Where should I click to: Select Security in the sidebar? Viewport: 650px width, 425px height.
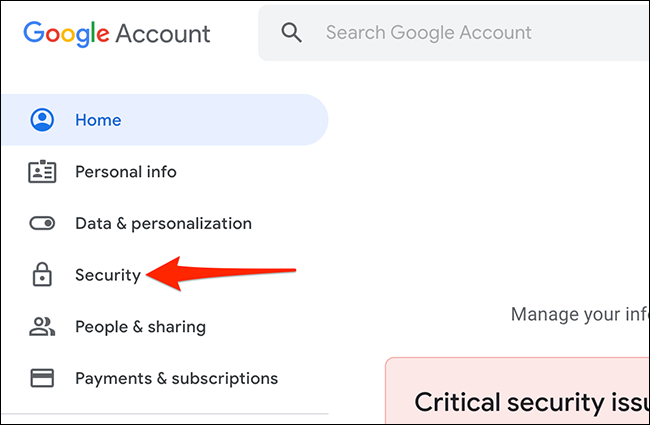(x=108, y=275)
